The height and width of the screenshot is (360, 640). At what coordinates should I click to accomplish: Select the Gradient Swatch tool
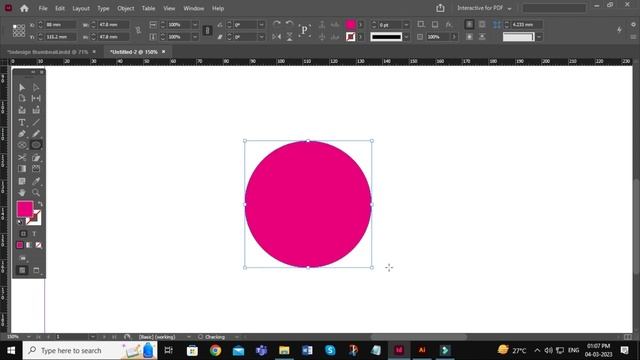[22, 169]
